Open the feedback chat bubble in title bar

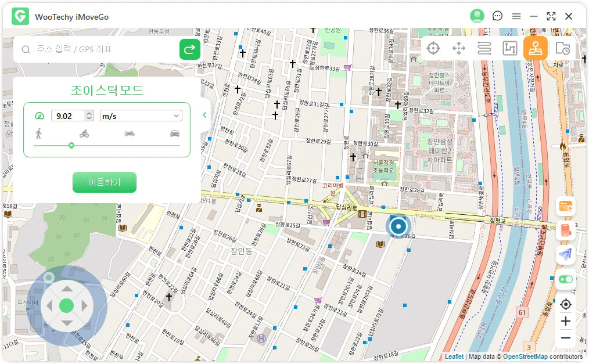[497, 16]
